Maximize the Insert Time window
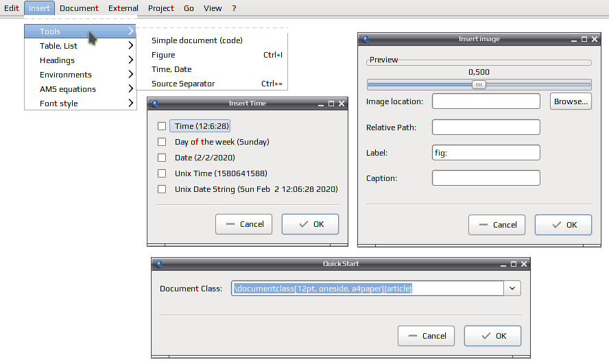The image size is (609, 364). (x=331, y=104)
